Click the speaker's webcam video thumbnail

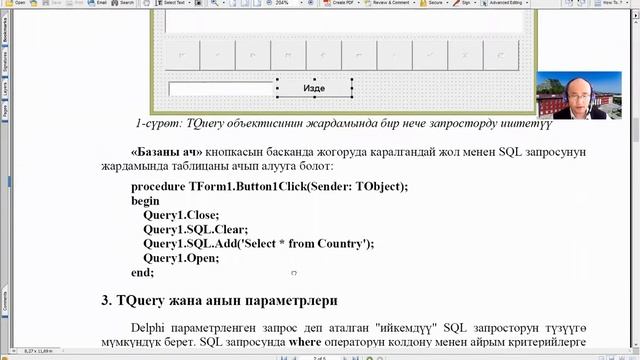click(x=579, y=96)
